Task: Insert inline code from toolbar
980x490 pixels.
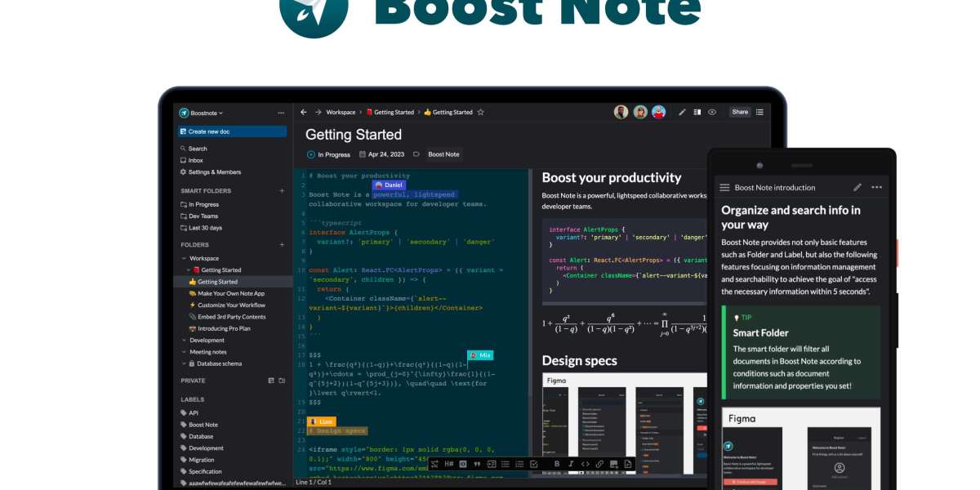Action: [585, 464]
